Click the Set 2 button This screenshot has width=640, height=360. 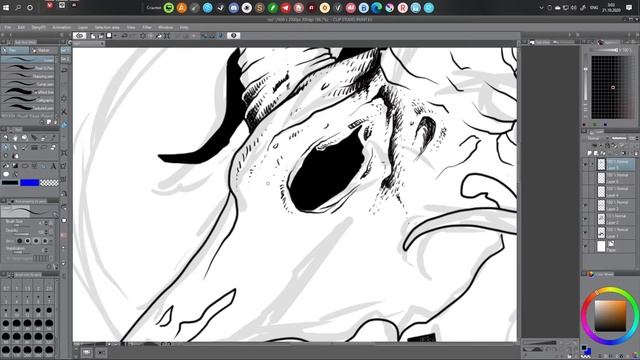click(x=65, y=59)
